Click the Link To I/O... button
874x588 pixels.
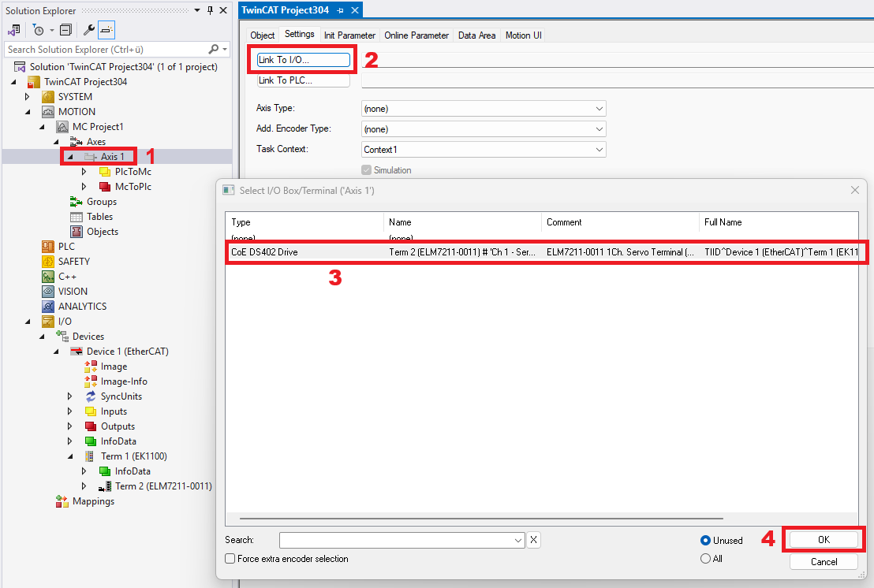click(x=304, y=60)
